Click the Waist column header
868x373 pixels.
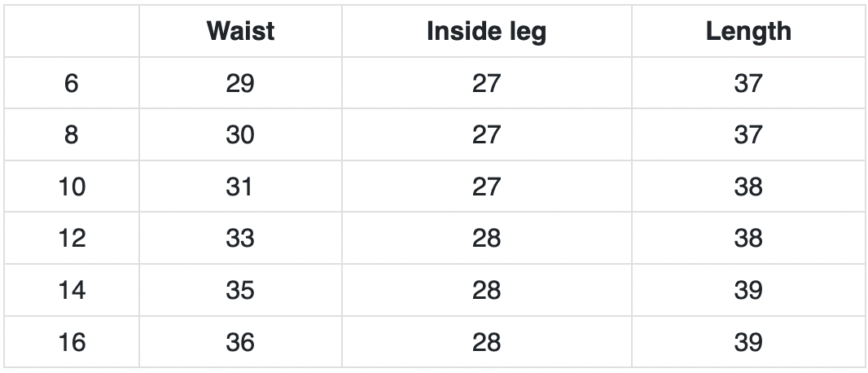[x=240, y=32]
